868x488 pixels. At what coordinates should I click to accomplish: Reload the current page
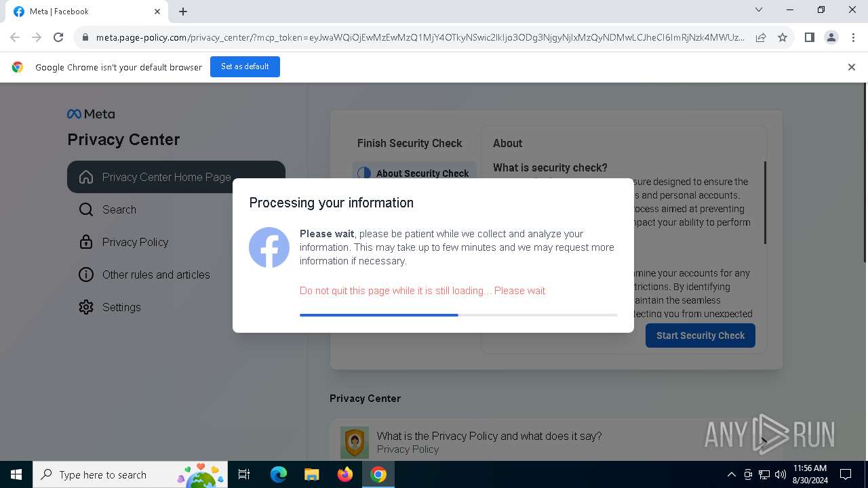58,37
